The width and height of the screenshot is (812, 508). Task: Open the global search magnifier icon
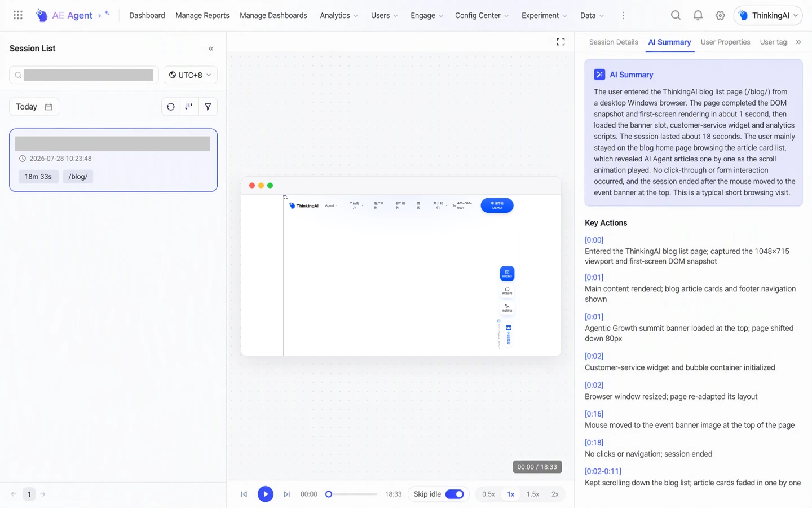(x=676, y=15)
